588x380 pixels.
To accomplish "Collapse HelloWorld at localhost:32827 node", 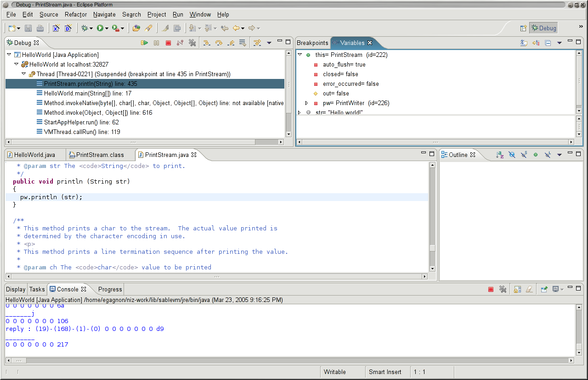I will tap(17, 64).
